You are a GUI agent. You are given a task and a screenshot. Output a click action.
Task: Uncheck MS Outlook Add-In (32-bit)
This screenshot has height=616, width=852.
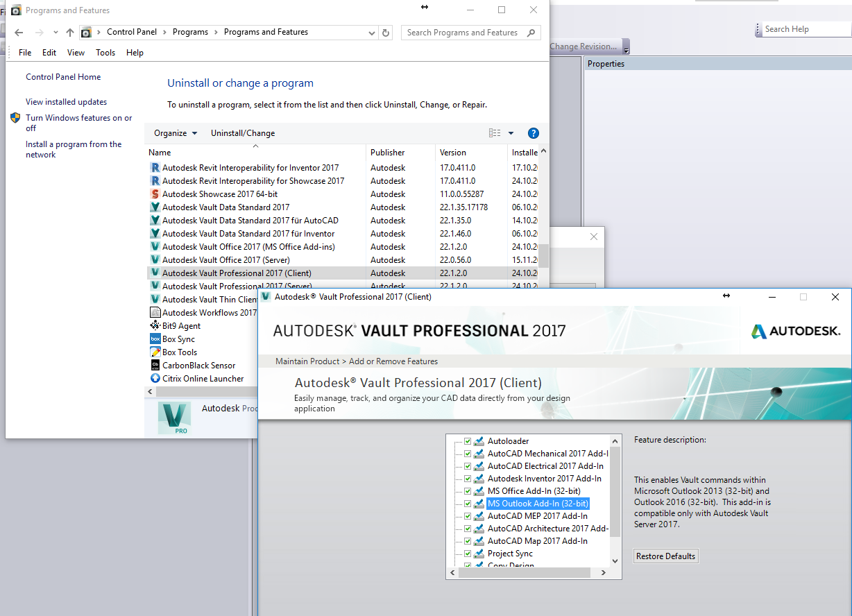point(469,503)
